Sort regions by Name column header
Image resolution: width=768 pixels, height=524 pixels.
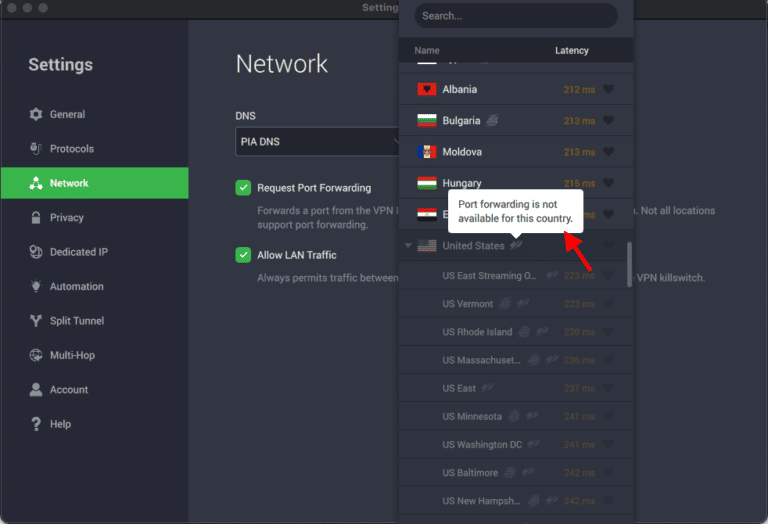427,50
